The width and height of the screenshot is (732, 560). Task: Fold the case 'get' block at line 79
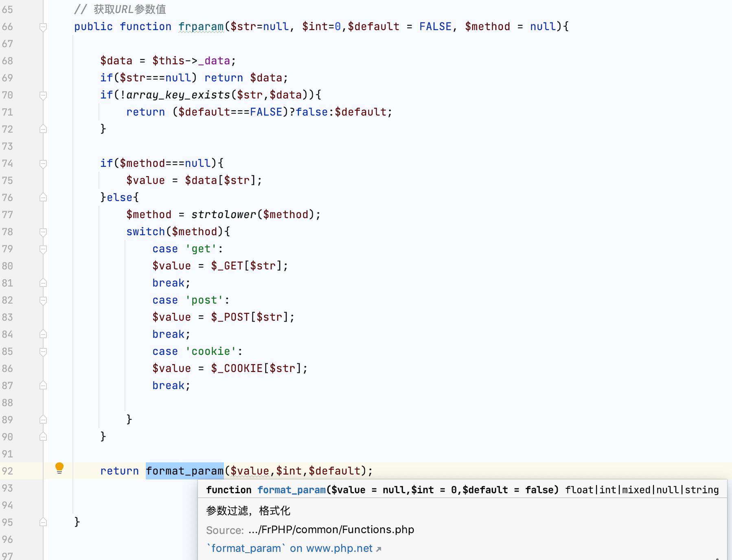point(43,249)
